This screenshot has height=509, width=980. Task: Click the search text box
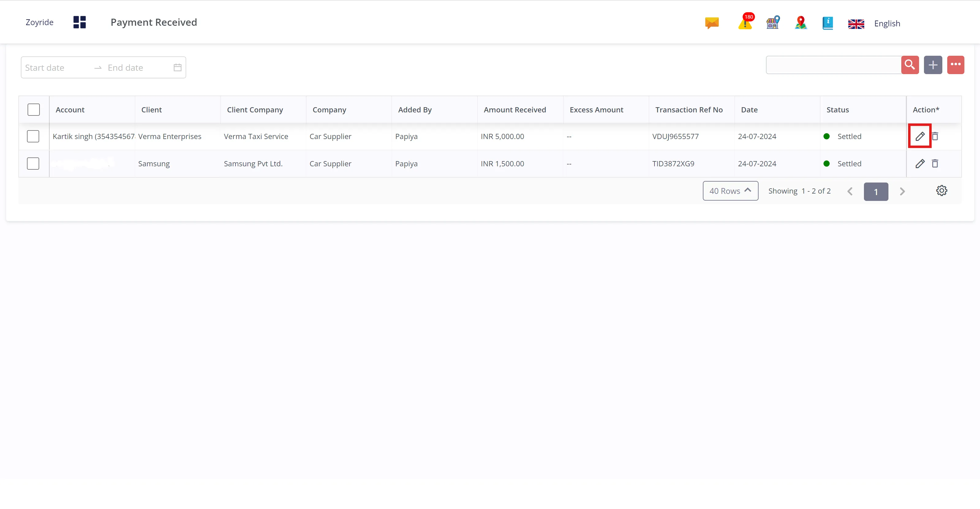click(x=833, y=65)
